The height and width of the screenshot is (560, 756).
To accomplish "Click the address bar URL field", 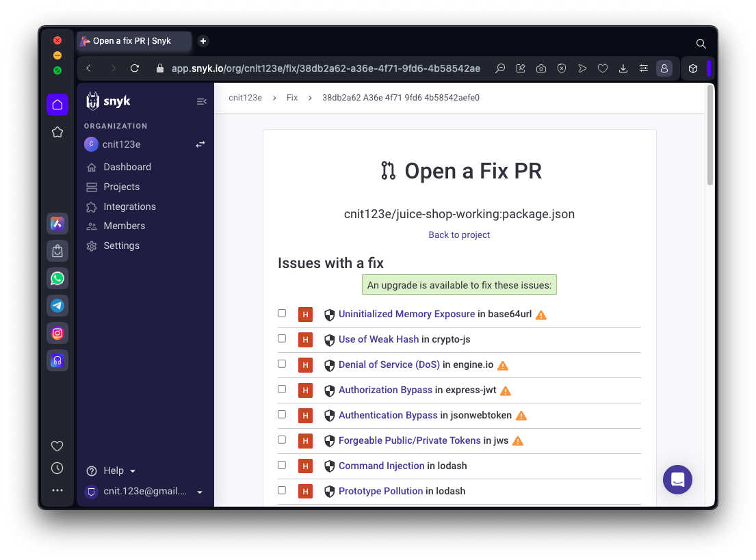I will [x=326, y=68].
